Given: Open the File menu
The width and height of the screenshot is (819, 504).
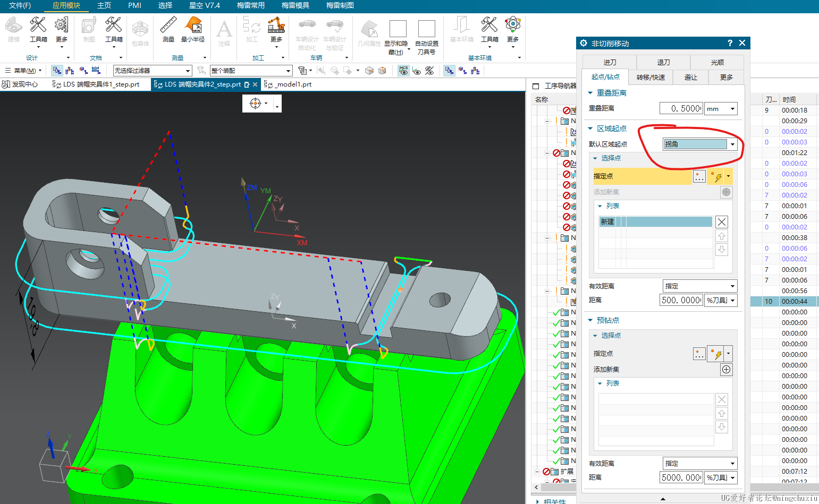Looking at the screenshot, I should click(x=20, y=5).
